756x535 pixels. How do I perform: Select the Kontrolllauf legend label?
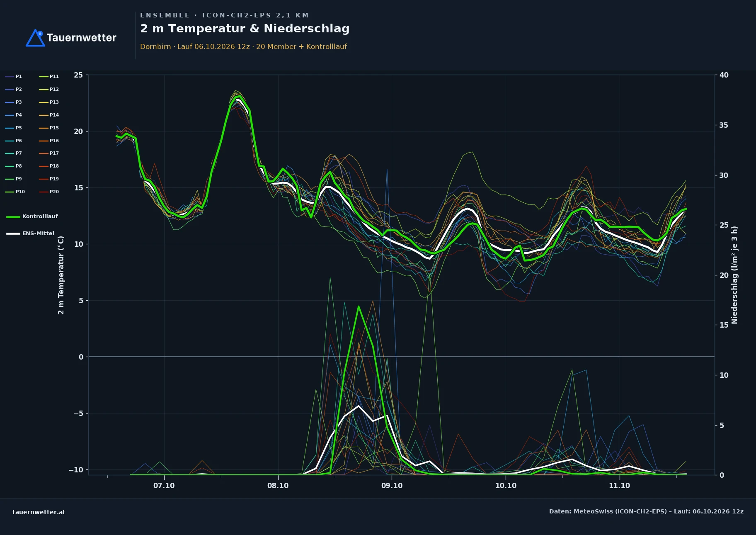click(x=40, y=216)
